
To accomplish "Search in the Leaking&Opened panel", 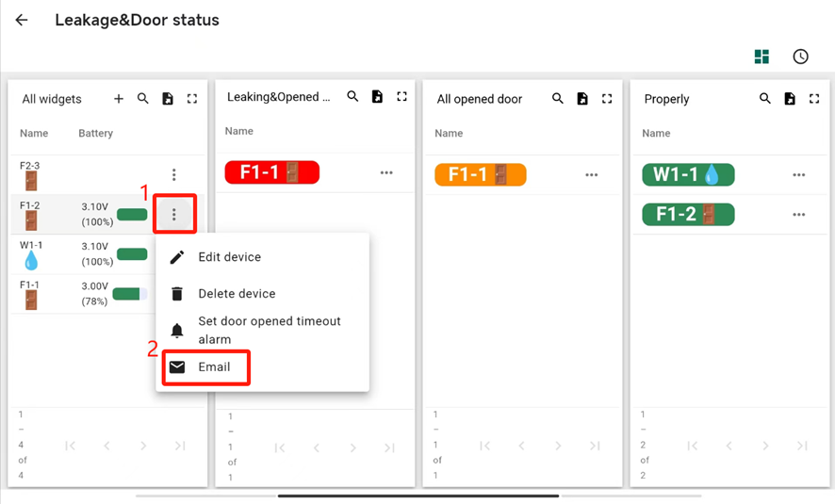I will point(352,97).
